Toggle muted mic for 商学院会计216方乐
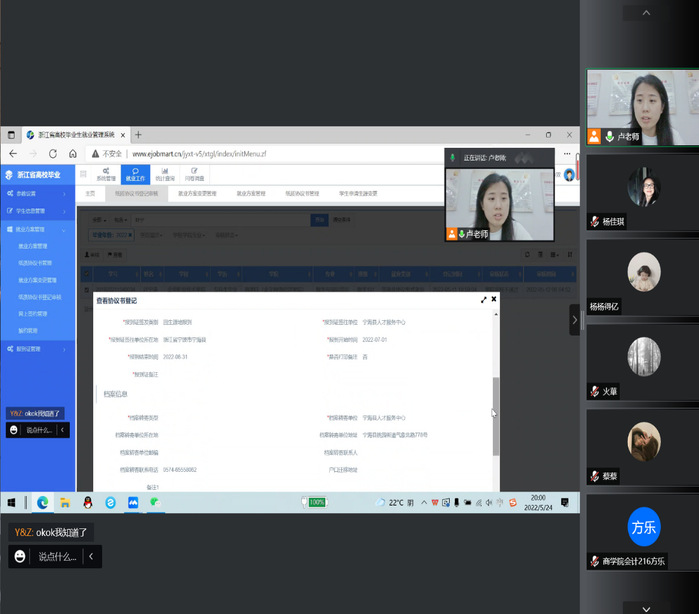This screenshot has width=699, height=614. pyautogui.click(x=595, y=561)
